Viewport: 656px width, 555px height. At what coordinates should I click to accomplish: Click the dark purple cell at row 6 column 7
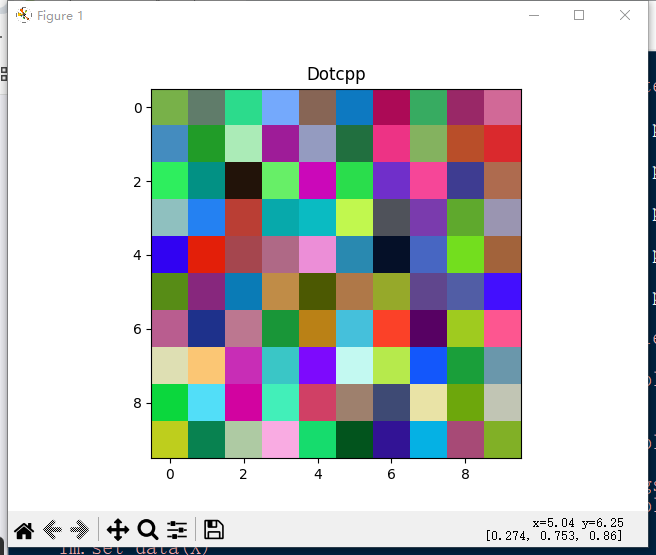click(428, 328)
